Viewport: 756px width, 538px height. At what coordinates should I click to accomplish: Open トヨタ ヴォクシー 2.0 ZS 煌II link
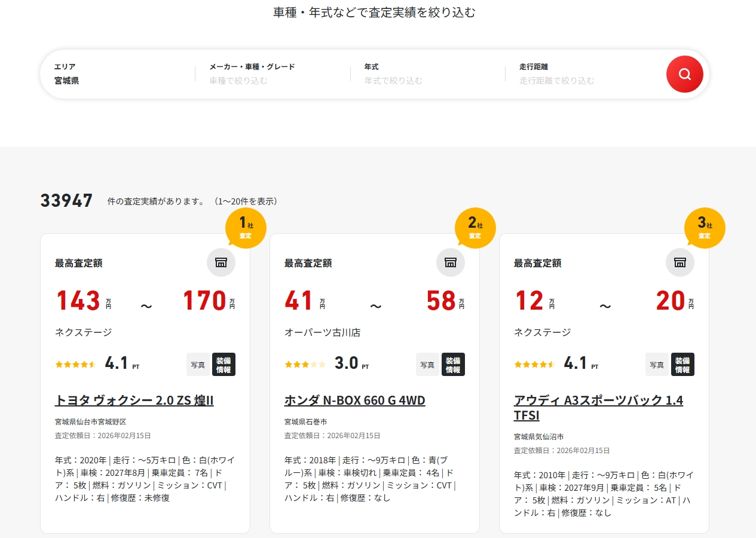(x=134, y=401)
